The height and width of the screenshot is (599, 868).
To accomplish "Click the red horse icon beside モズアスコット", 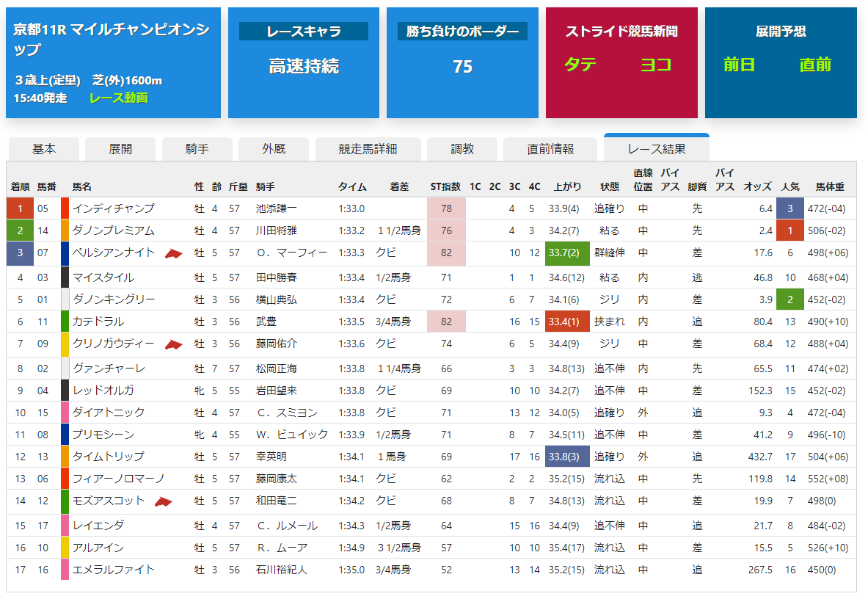I will [164, 501].
